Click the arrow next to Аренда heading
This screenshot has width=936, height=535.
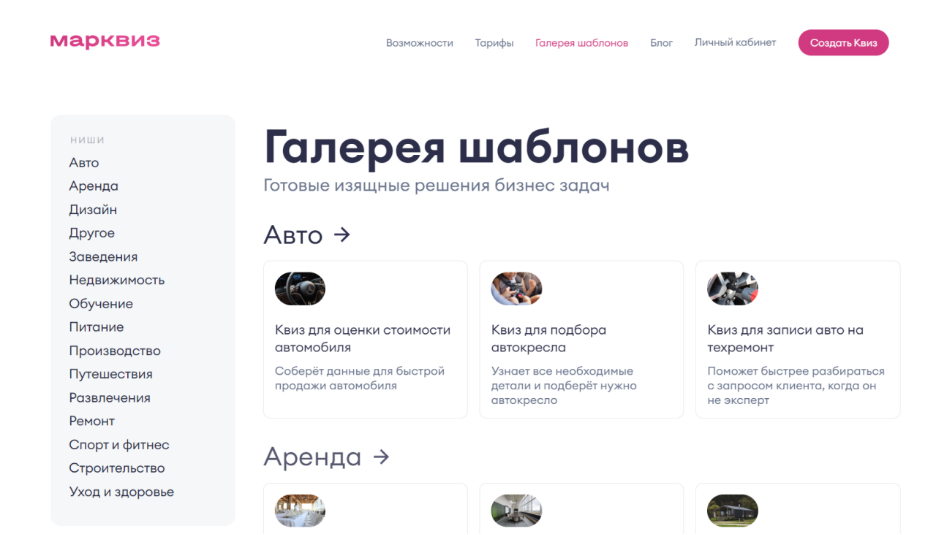pyautogui.click(x=381, y=457)
